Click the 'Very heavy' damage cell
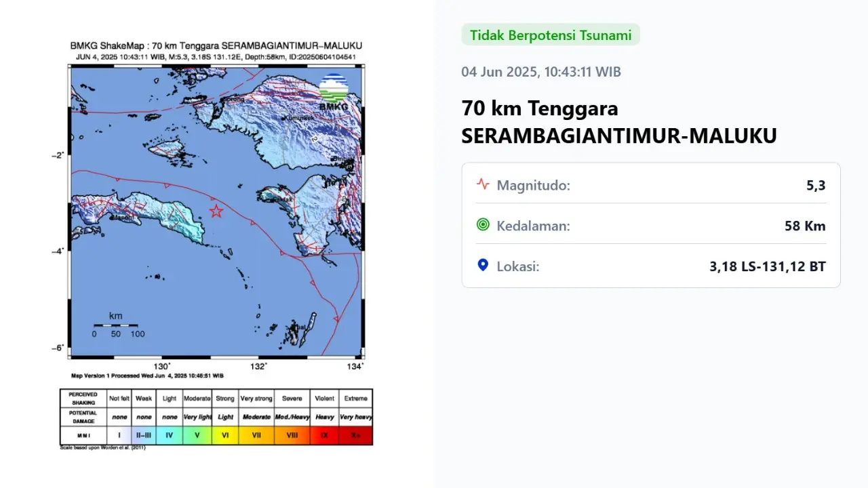Image resolution: width=868 pixels, height=488 pixels. (355, 417)
